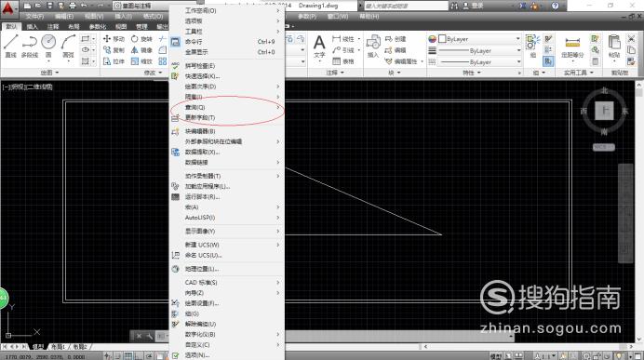Click the ByLayer color swatch

(442, 39)
